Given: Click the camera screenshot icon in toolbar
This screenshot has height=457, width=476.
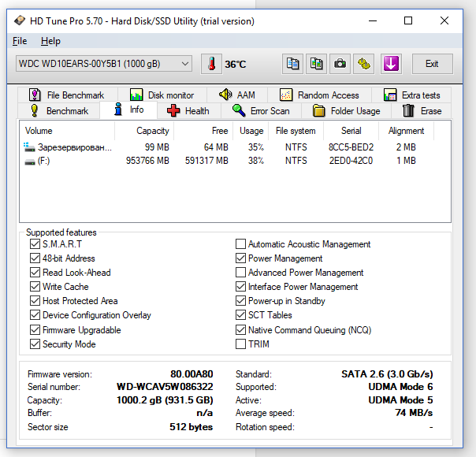Looking at the screenshot, I should [340, 64].
